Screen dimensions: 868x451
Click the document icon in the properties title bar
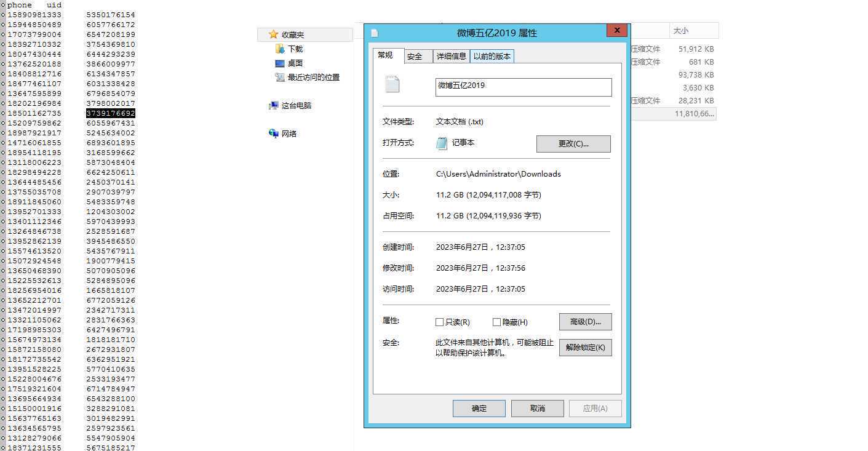pyautogui.click(x=374, y=33)
